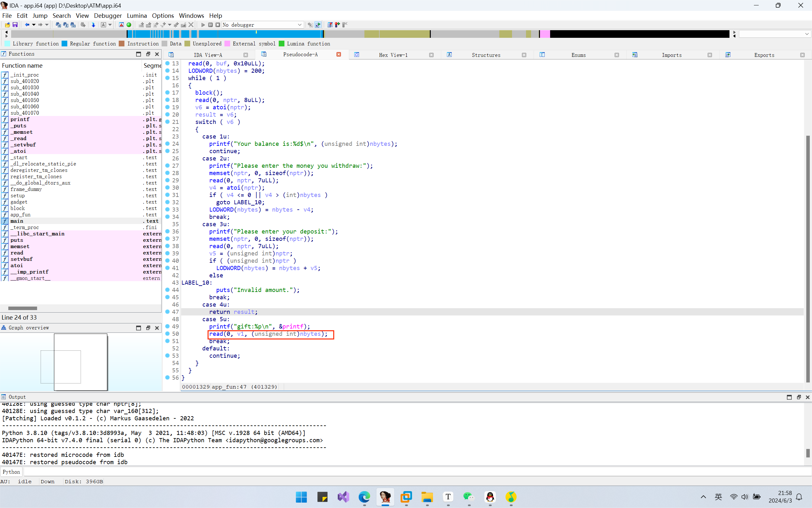
Task: Maximize the Graph overview panel
Action: point(139,328)
